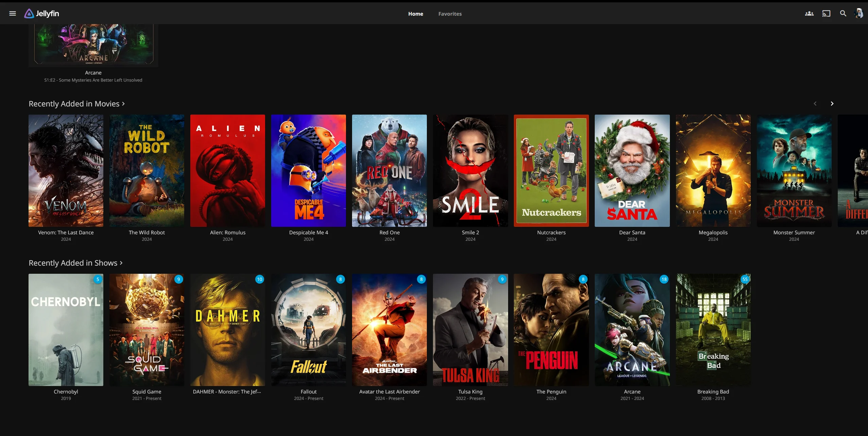Viewport: 868px width, 436px height.
Task: Click the unplayed count badge 55 on Breaking Bad
Action: point(745,279)
